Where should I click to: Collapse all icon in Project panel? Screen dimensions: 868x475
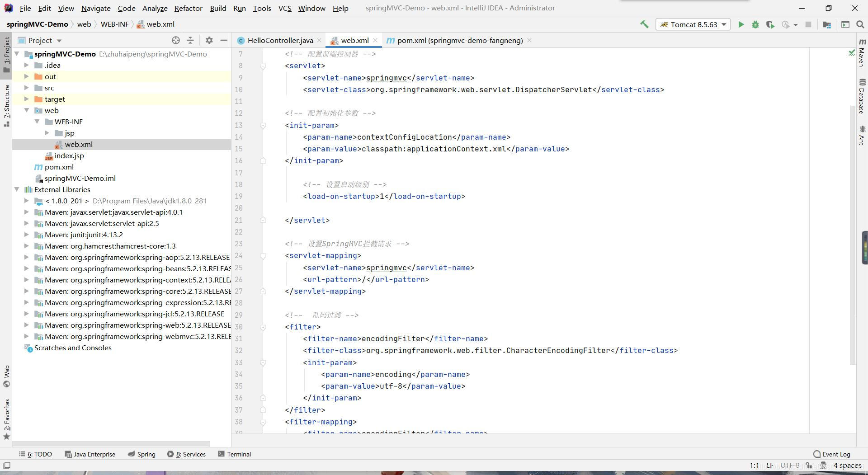(x=190, y=40)
